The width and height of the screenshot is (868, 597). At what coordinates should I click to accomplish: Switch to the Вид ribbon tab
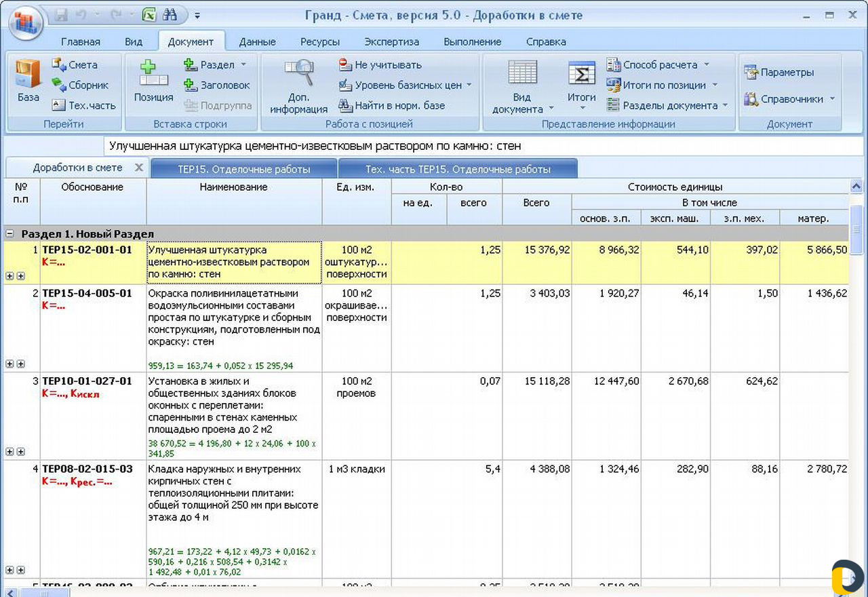pos(134,41)
